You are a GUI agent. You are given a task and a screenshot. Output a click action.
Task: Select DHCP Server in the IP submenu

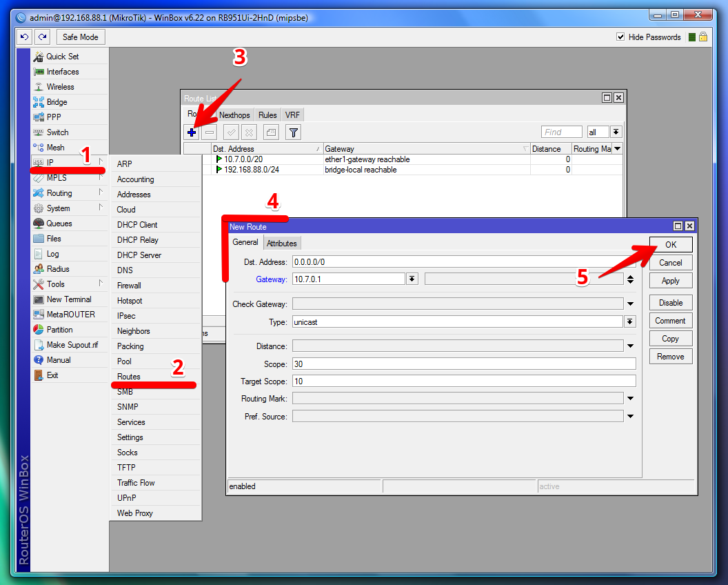(155, 255)
